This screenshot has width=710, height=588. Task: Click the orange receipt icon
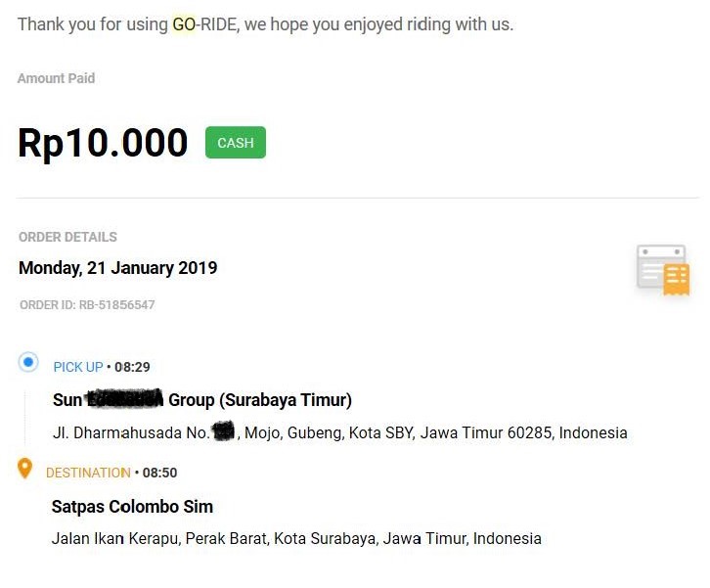tap(664, 270)
